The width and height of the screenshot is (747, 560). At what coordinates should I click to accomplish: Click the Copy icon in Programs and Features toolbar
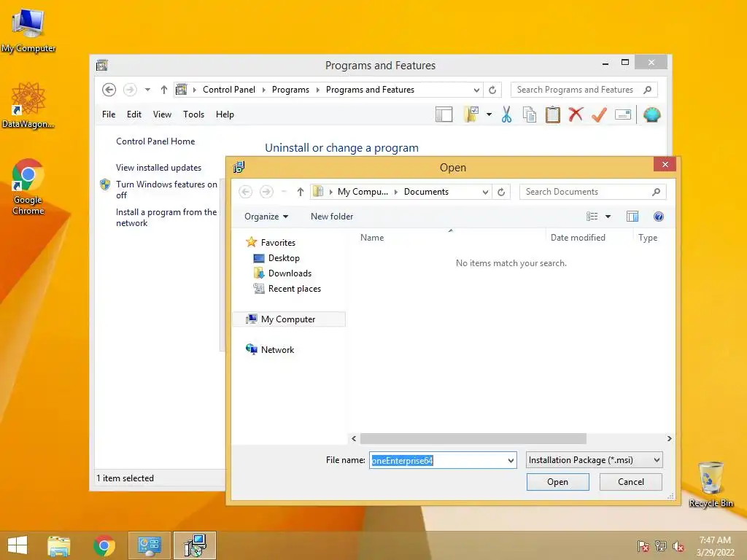point(530,114)
